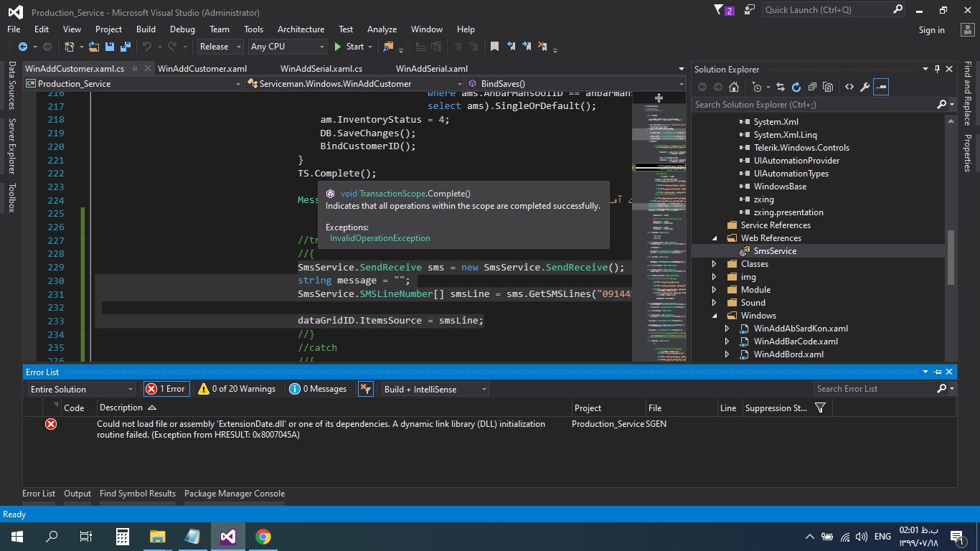Click the Solution Explorer Home icon

point(733,87)
